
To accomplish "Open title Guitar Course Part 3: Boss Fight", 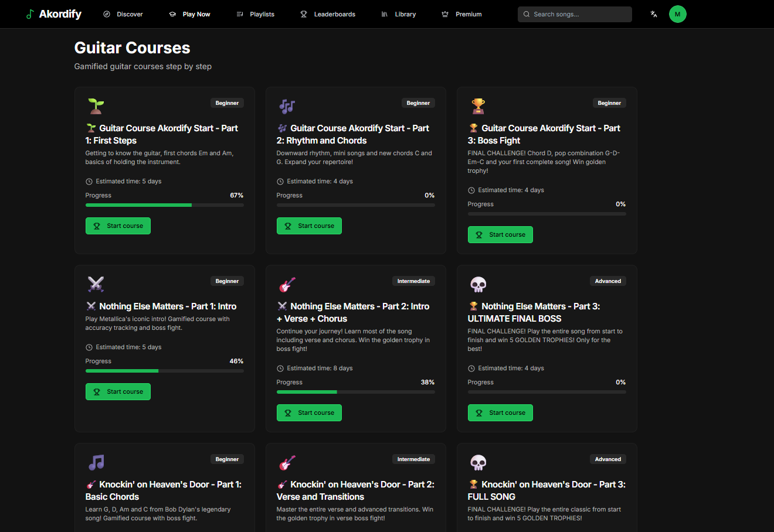I will click(544, 134).
